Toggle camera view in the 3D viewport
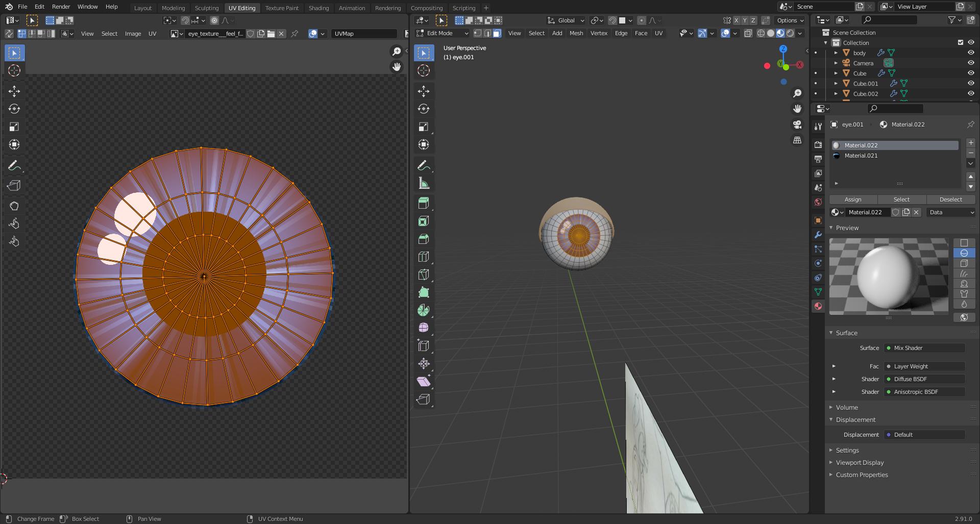This screenshot has width=980, height=524. pos(797,124)
